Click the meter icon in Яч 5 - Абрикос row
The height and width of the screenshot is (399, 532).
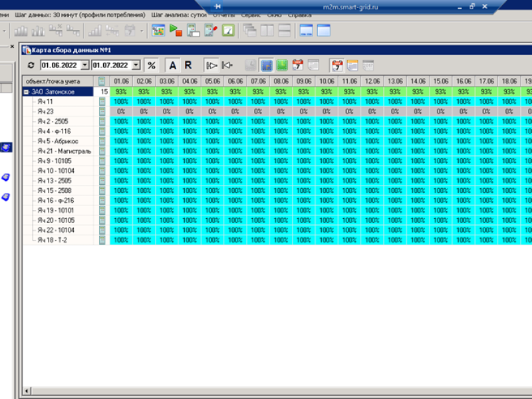click(x=102, y=141)
